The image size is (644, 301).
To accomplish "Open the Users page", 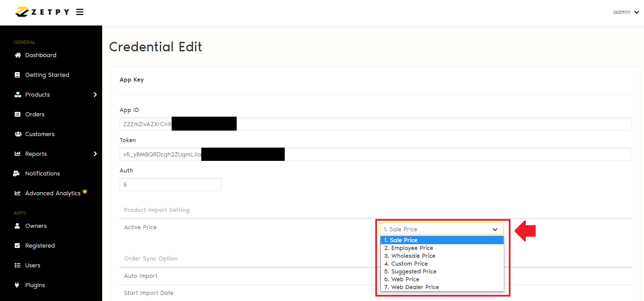I will (33, 265).
